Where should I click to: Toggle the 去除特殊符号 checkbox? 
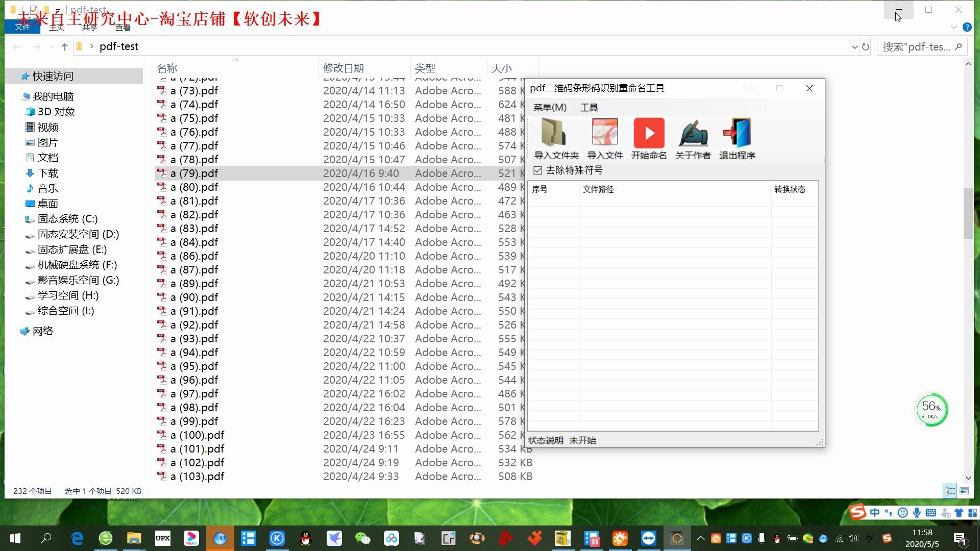[x=537, y=170]
